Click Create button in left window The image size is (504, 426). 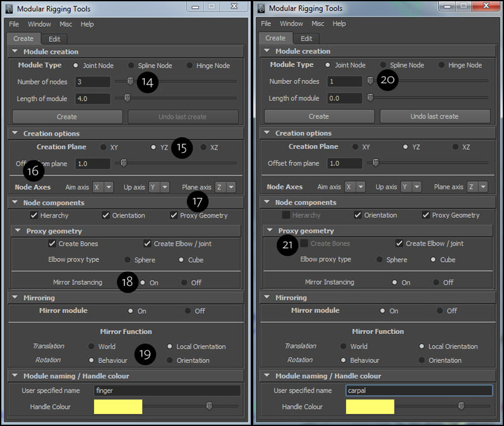click(x=67, y=117)
